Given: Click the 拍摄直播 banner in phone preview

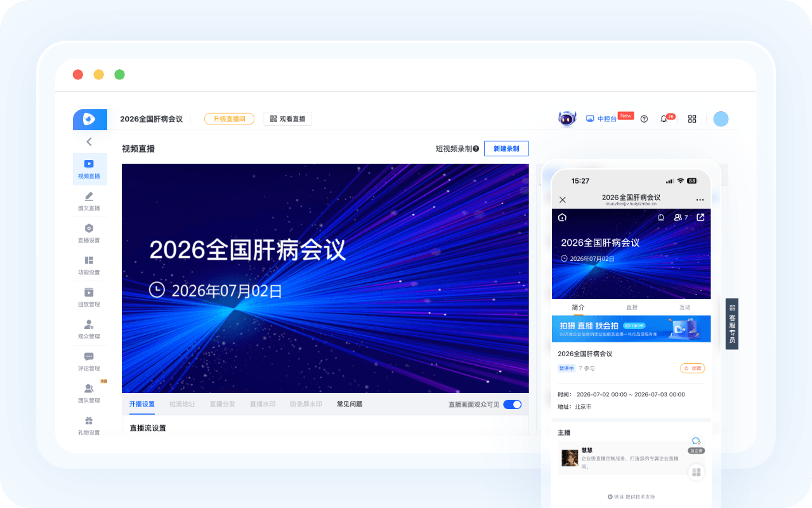Looking at the screenshot, I should [631, 328].
